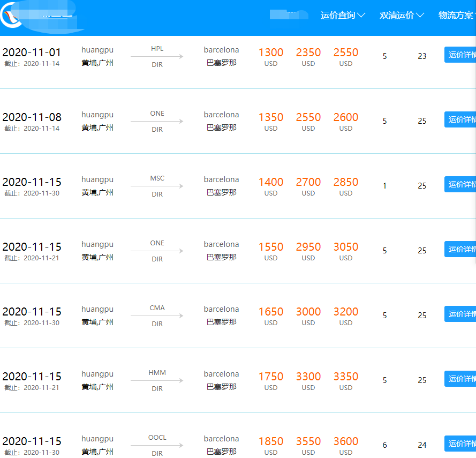Show 运价详情 for the CMA sailing
This screenshot has height=458, width=476.
coord(460,314)
